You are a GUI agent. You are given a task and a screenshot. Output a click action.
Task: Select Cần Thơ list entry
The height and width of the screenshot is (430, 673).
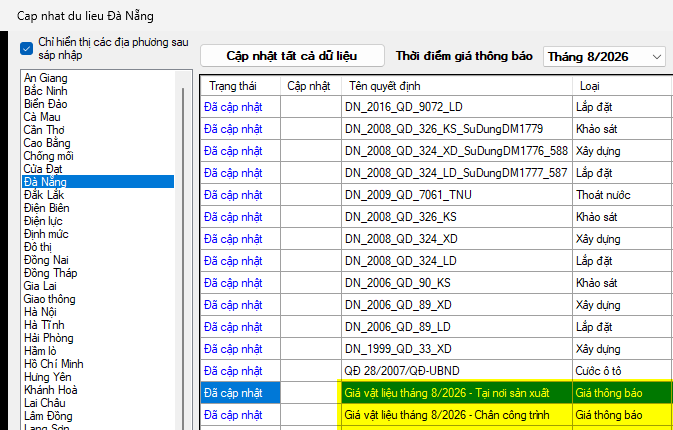pos(44,130)
